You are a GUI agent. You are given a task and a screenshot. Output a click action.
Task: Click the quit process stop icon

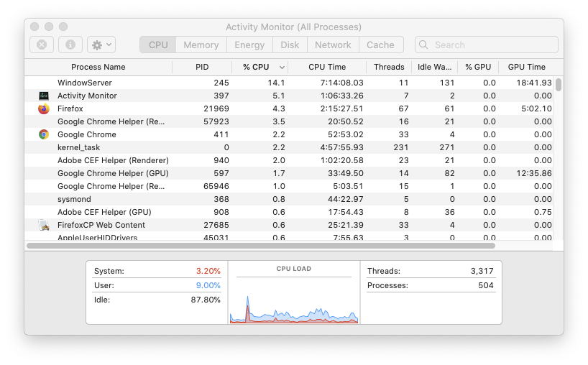[42, 45]
